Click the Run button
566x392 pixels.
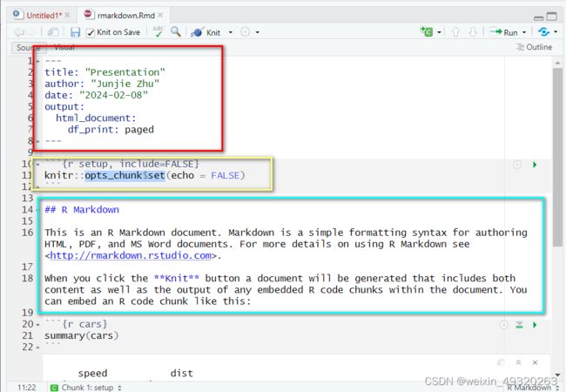click(504, 32)
